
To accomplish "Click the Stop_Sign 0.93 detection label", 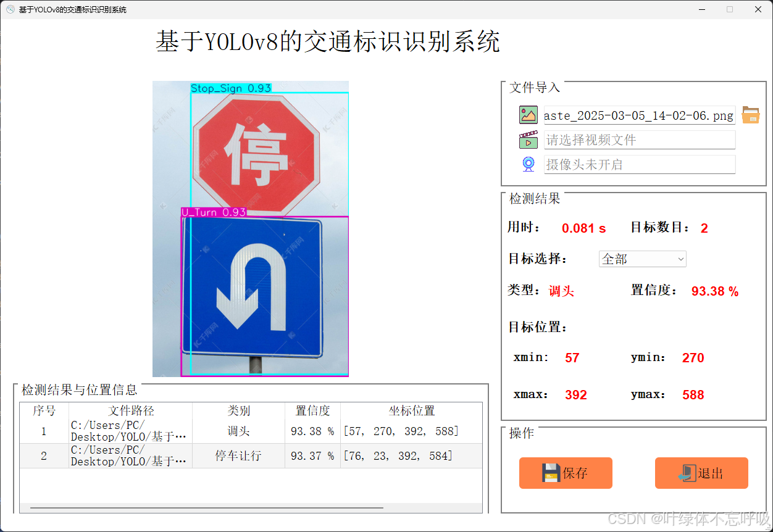I will (231, 88).
